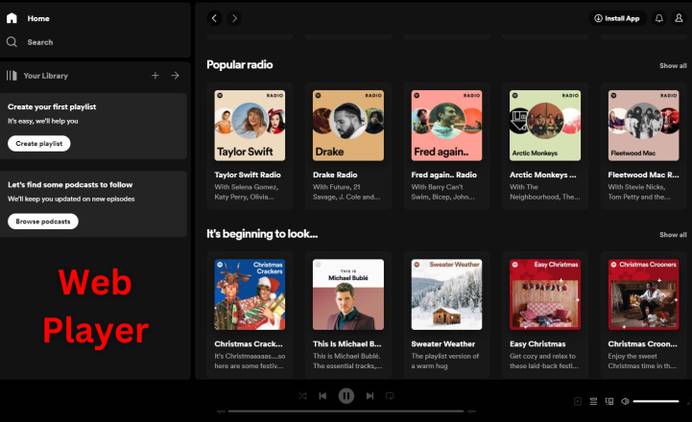Image resolution: width=692 pixels, height=422 pixels.
Task: Open the Popular radio heading
Action: [x=240, y=65]
